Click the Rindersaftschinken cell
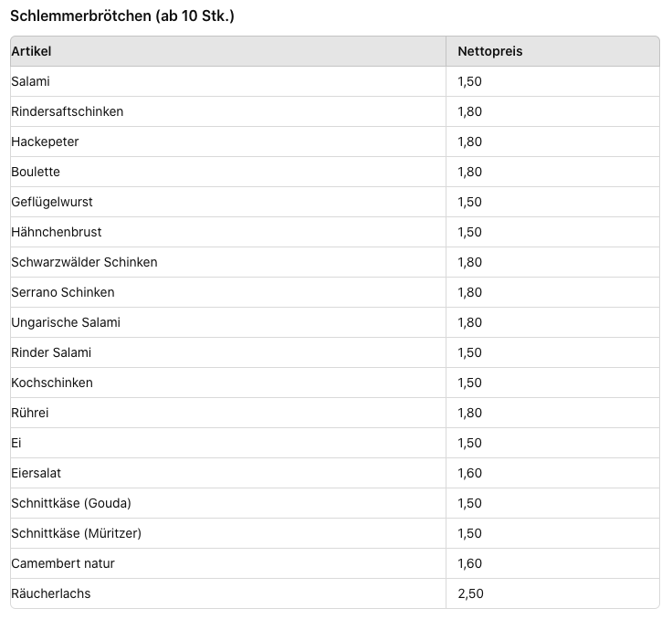The width and height of the screenshot is (672, 619). click(67, 111)
